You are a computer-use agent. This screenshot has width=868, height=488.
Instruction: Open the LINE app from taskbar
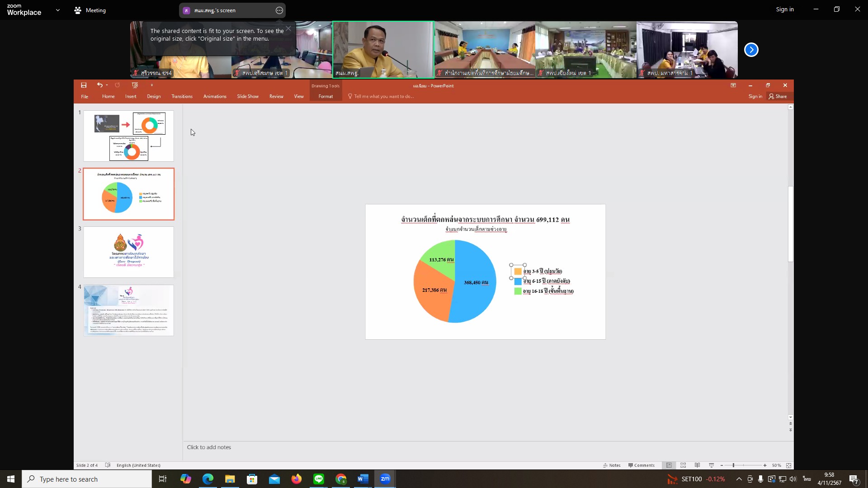319,479
